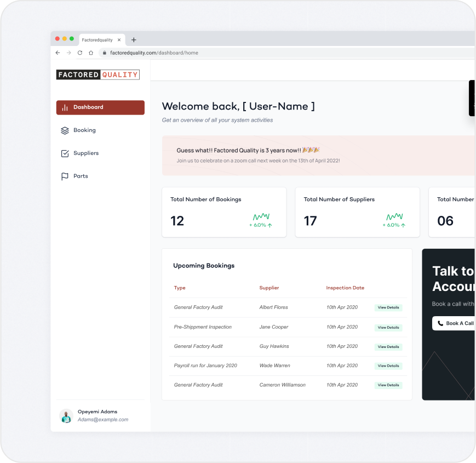The image size is (476, 463).
Task: View Details for Albert Flores booking
Action: [388, 307]
